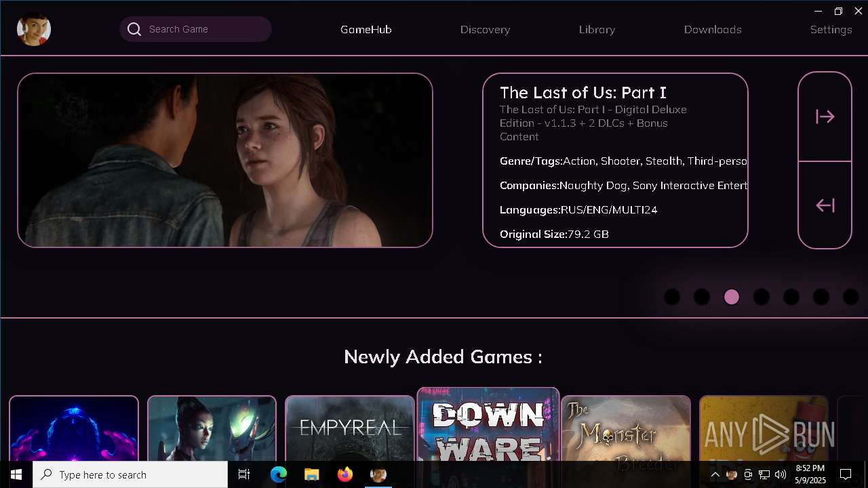868x488 pixels.
Task: Show next featured game with right arrow
Action: point(825,117)
